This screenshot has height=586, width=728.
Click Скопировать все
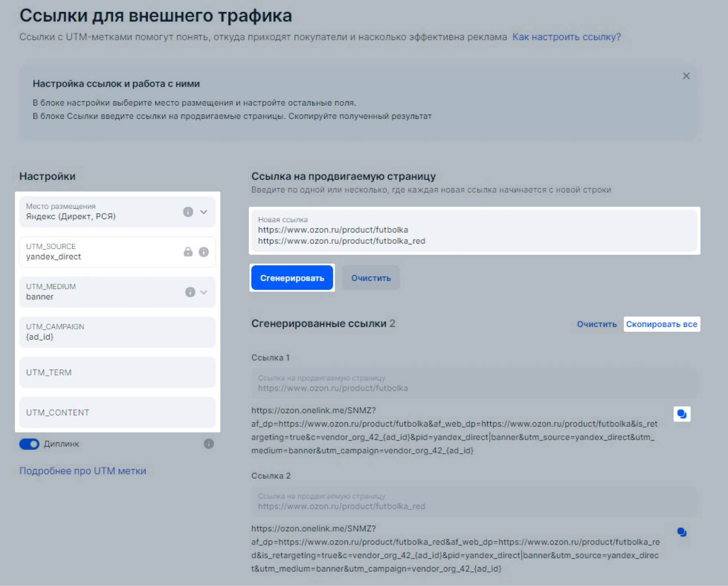[x=661, y=324]
